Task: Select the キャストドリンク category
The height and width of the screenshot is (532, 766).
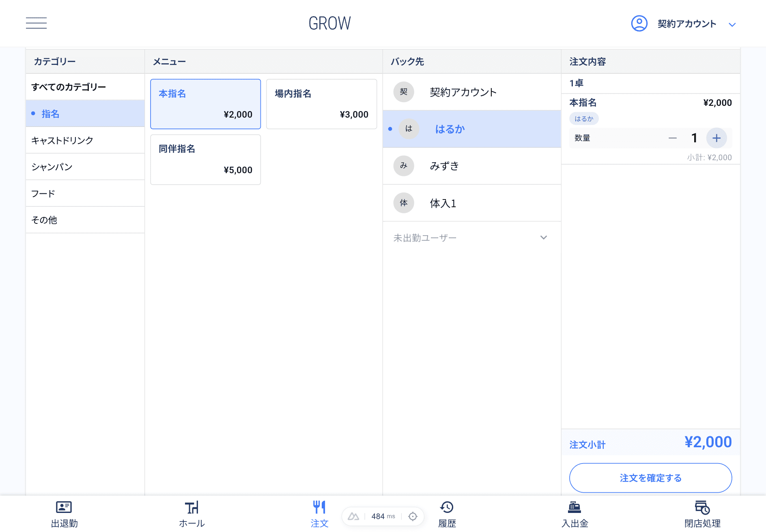Action: coord(85,140)
